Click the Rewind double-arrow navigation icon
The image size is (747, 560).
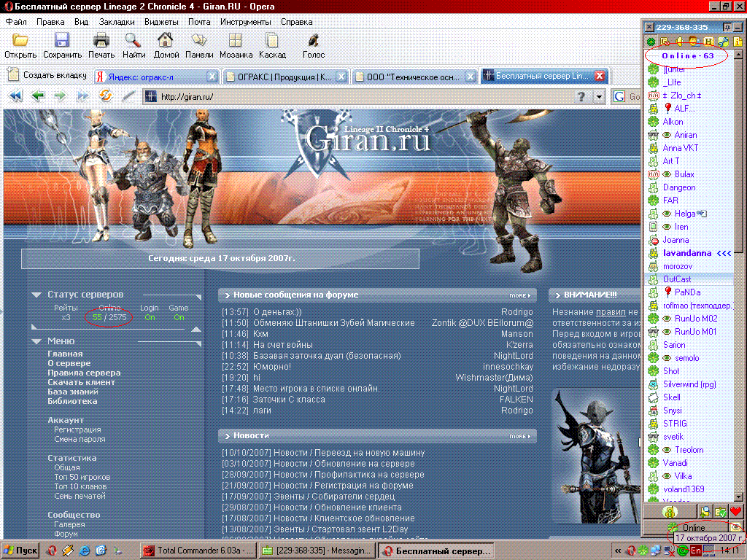point(16,96)
